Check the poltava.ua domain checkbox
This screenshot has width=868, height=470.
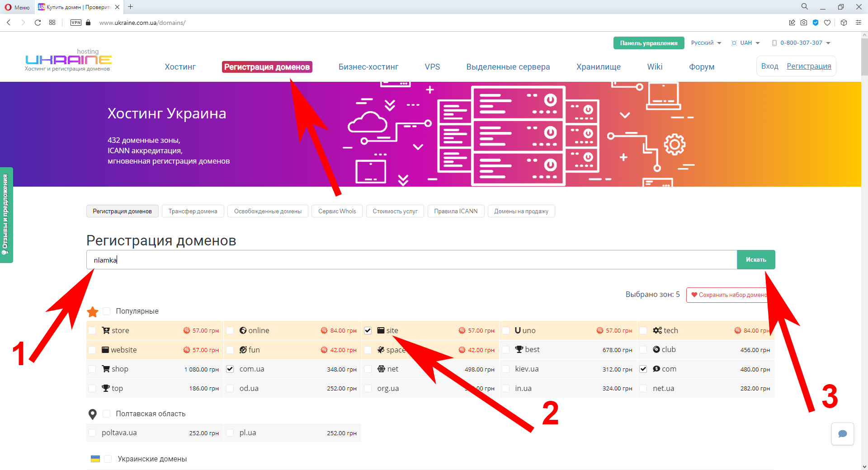point(92,432)
